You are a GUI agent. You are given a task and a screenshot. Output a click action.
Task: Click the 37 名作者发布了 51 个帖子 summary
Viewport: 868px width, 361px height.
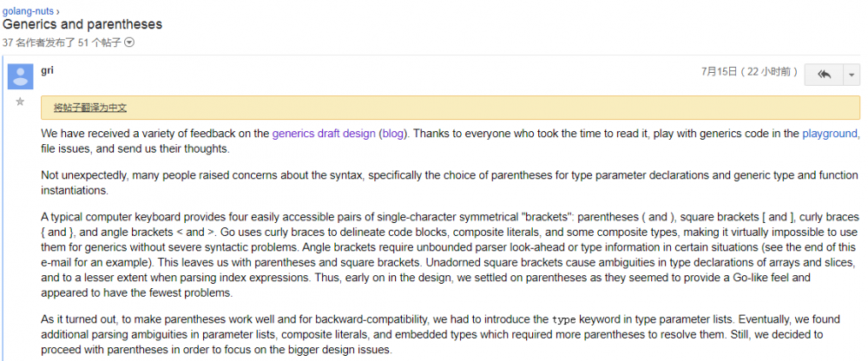(x=62, y=43)
